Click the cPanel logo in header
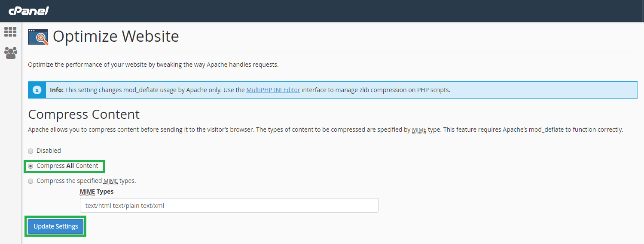Screen dimensions: 644x244 28,11
